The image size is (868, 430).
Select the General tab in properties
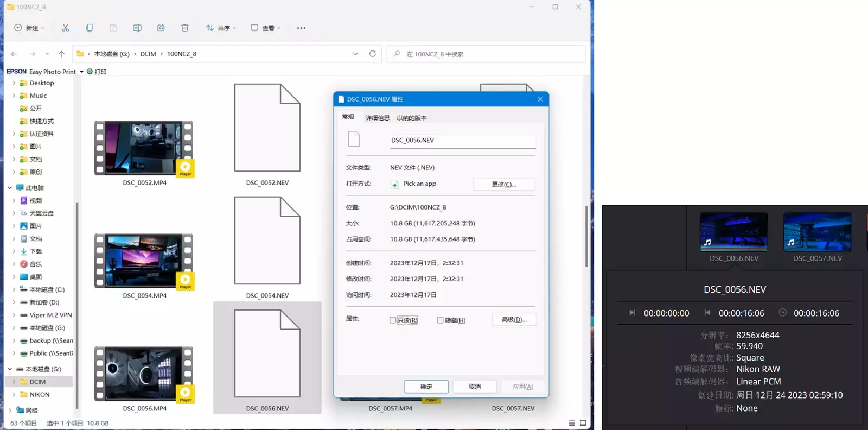(x=348, y=117)
